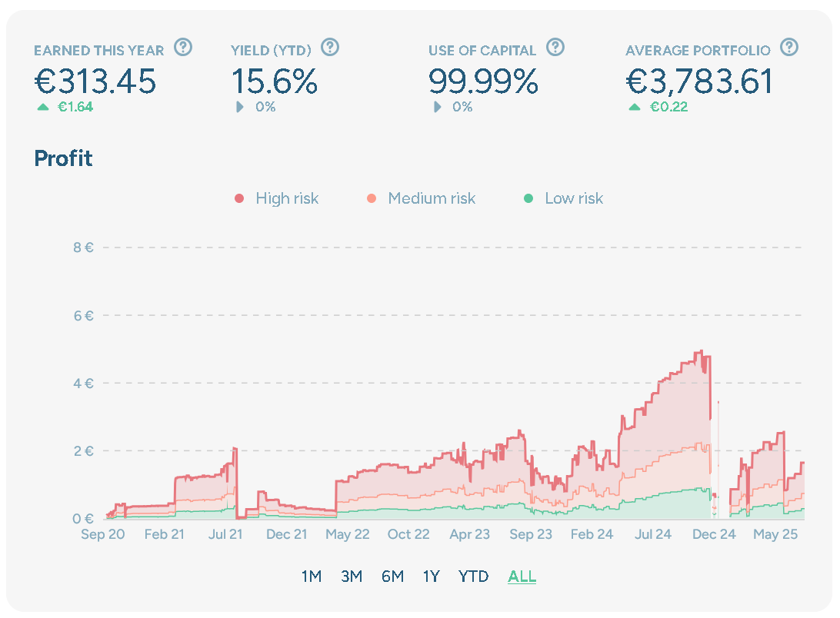
Task: Click the May 22 axis label
Action: (x=348, y=534)
